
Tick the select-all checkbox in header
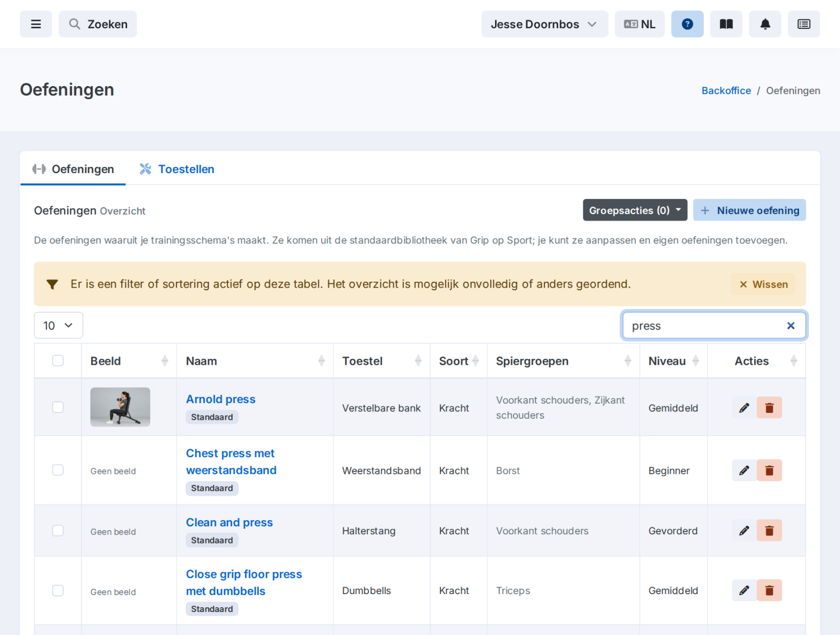tap(58, 361)
